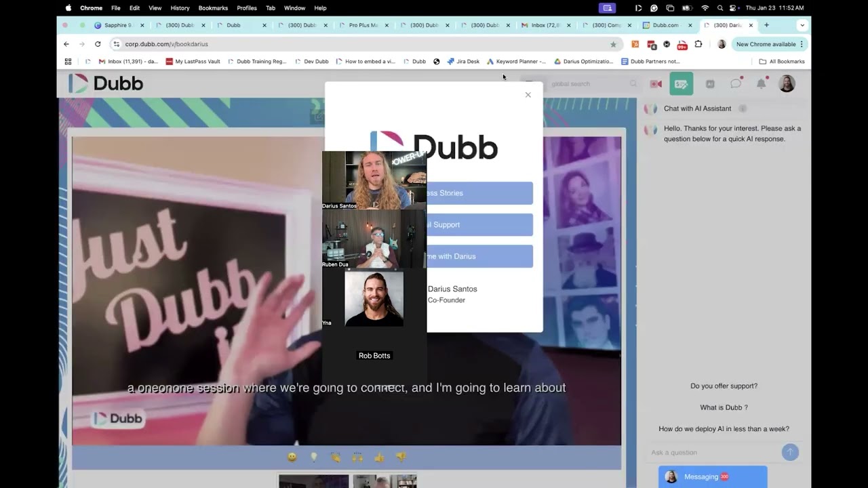This screenshot has width=868, height=488.
Task: Open the Chrome profile avatar in toolbar
Action: (722, 44)
